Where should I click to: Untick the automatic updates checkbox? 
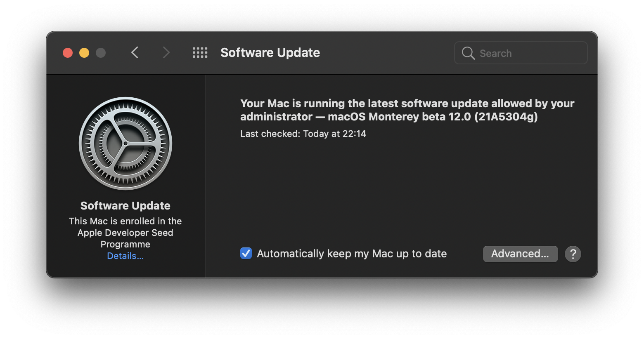[x=246, y=253]
